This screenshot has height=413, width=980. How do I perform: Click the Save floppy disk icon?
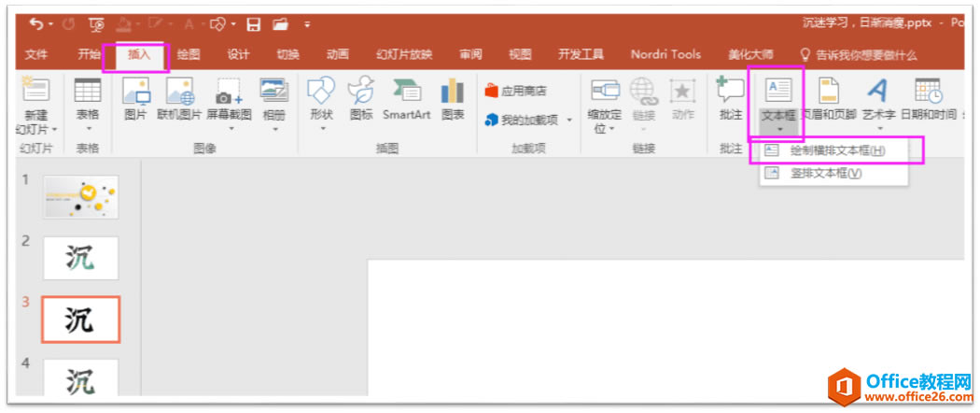click(253, 24)
